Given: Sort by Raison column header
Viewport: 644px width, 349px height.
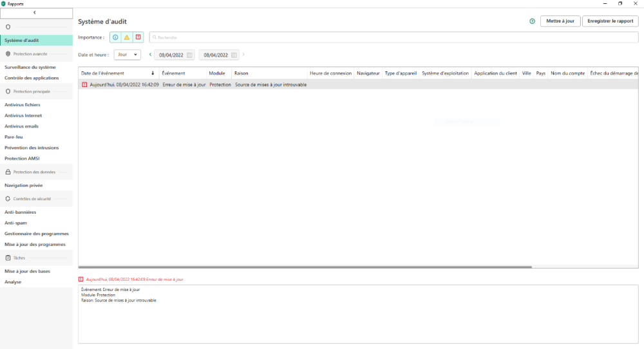Looking at the screenshot, I should click(x=269, y=73).
